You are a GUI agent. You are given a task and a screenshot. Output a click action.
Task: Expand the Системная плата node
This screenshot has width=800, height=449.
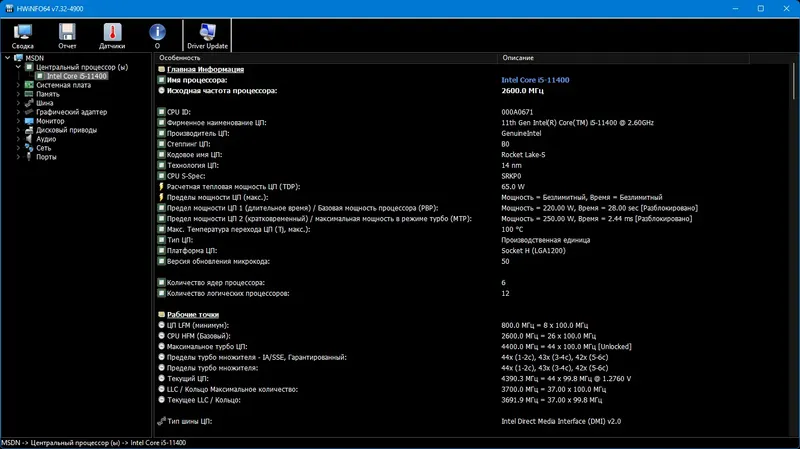pyautogui.click(x=18, y=85)
